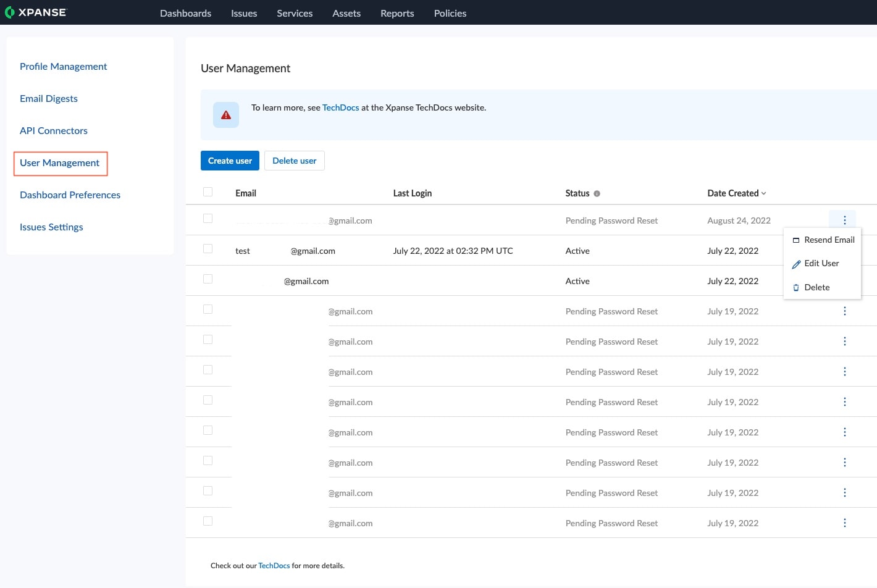Open Dashboard Preferences

[70, 195]
